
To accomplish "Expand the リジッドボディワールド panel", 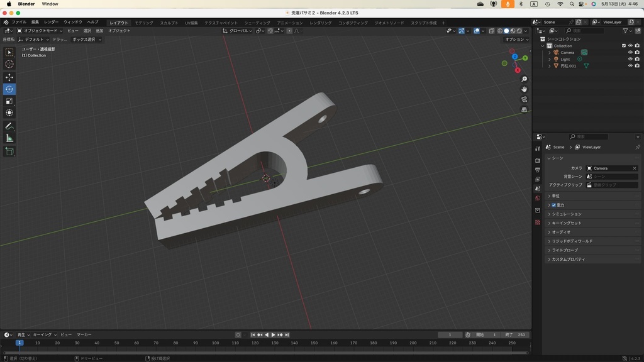I will point(572,241).
